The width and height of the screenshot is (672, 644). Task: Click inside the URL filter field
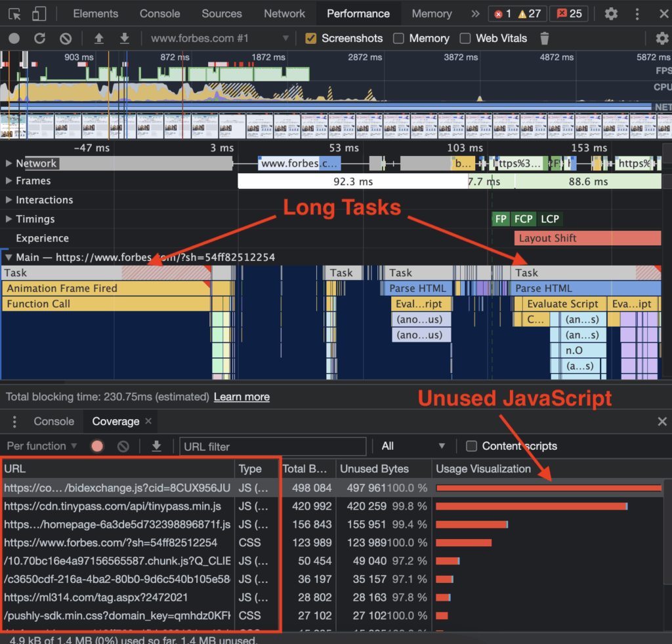tap(272, 446)
